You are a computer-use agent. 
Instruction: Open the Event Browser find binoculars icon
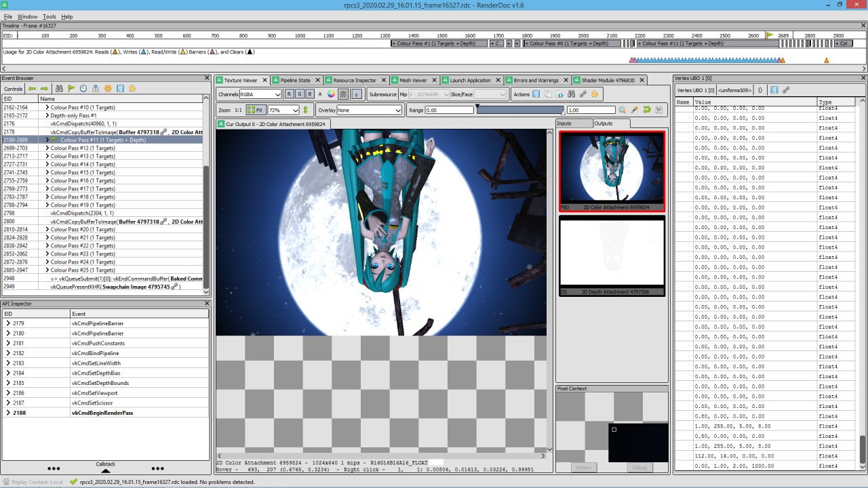pyautogui.click(x=59, y=89)
